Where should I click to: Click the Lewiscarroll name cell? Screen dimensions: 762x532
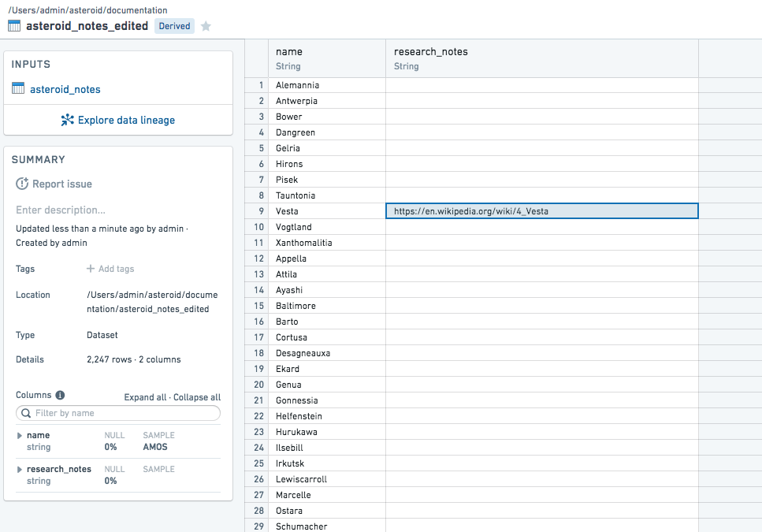coord(327,479)
